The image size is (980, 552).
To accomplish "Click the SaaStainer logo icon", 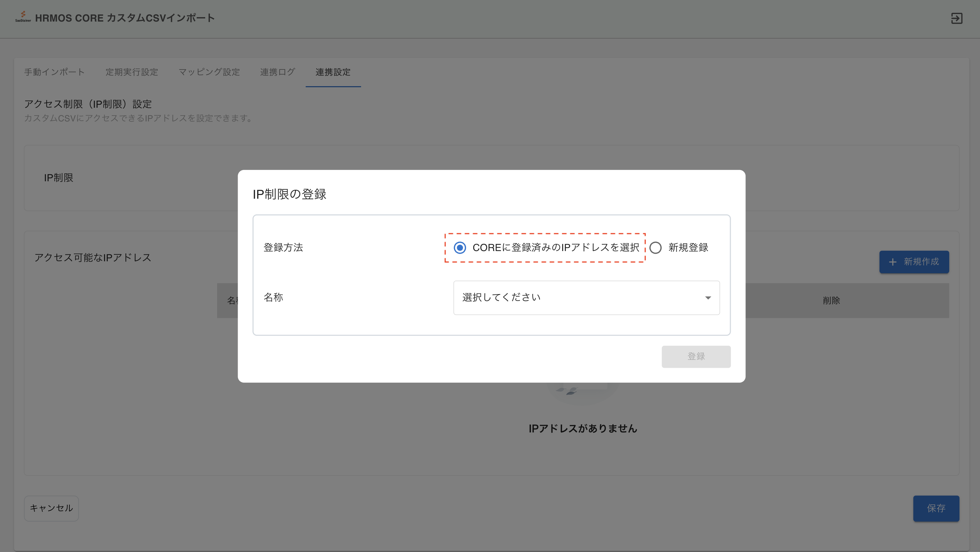I will coord(23,17).
